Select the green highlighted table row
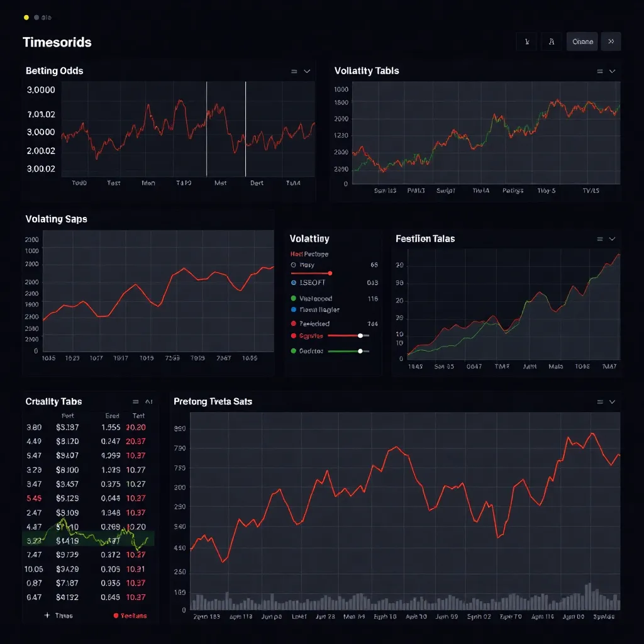644x644 pixels. (88, 540)
